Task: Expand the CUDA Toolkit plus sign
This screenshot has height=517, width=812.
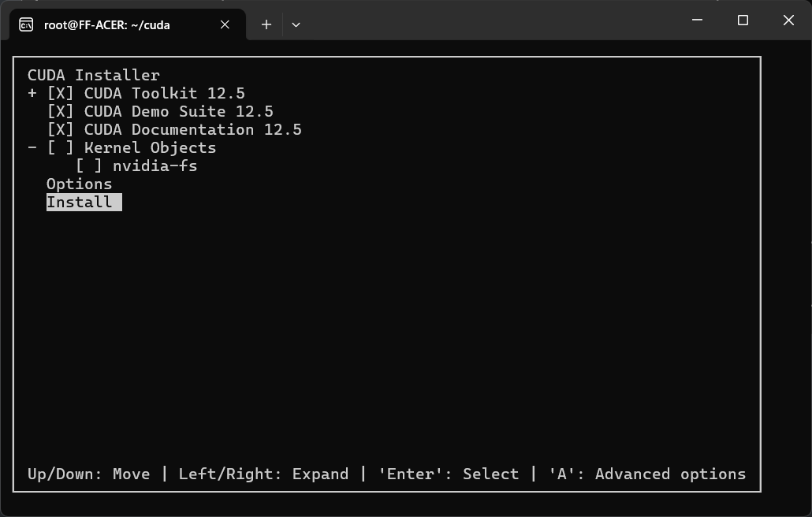Action: [x=32, y=93]
